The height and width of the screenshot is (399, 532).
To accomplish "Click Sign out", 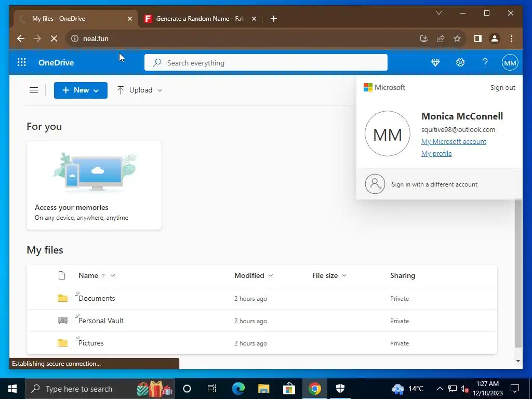I will coord(502,87).
